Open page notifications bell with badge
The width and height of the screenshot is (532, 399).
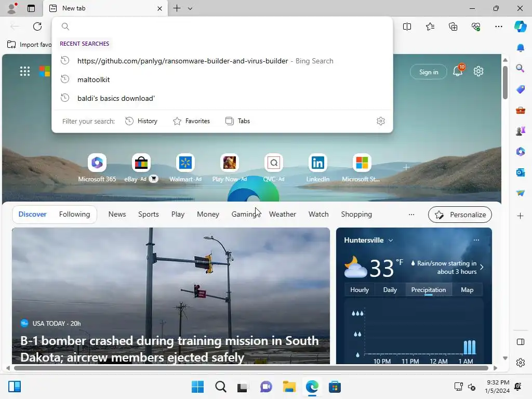coord(458,71)
